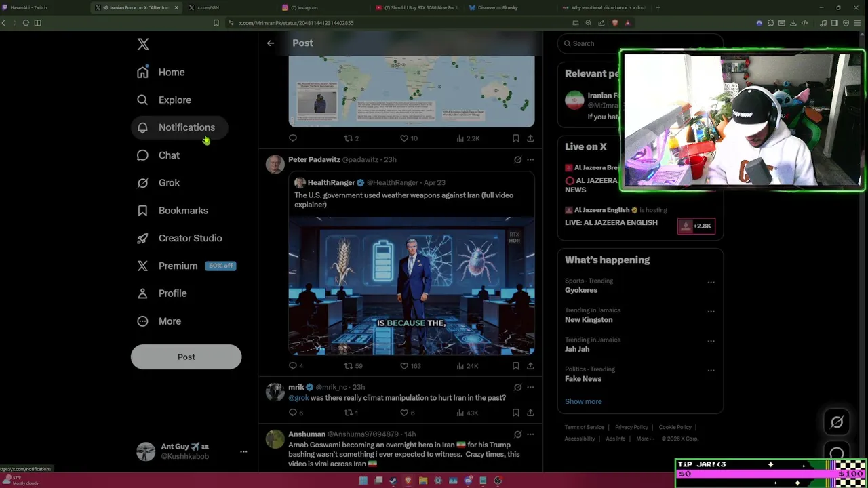Repost Peter Padawitz's post with 59 reposts
Image resolution: width=868 pixels, height=488 pixels.
point(353,366)
